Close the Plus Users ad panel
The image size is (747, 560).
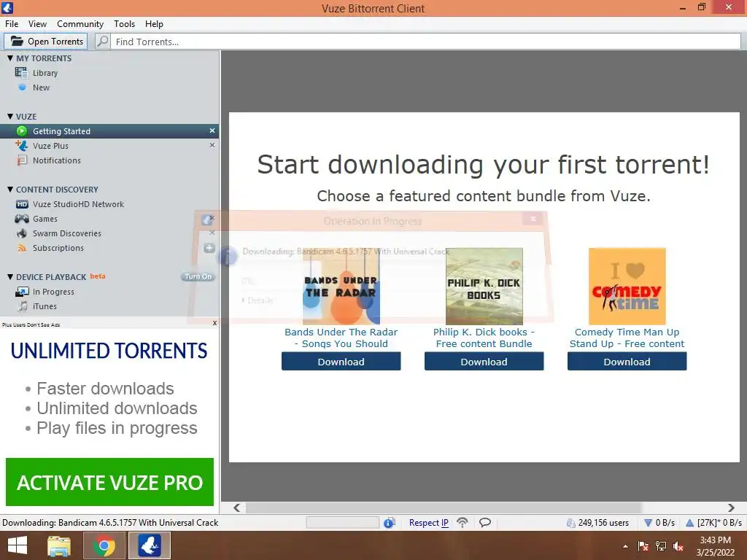pos(214,323)
